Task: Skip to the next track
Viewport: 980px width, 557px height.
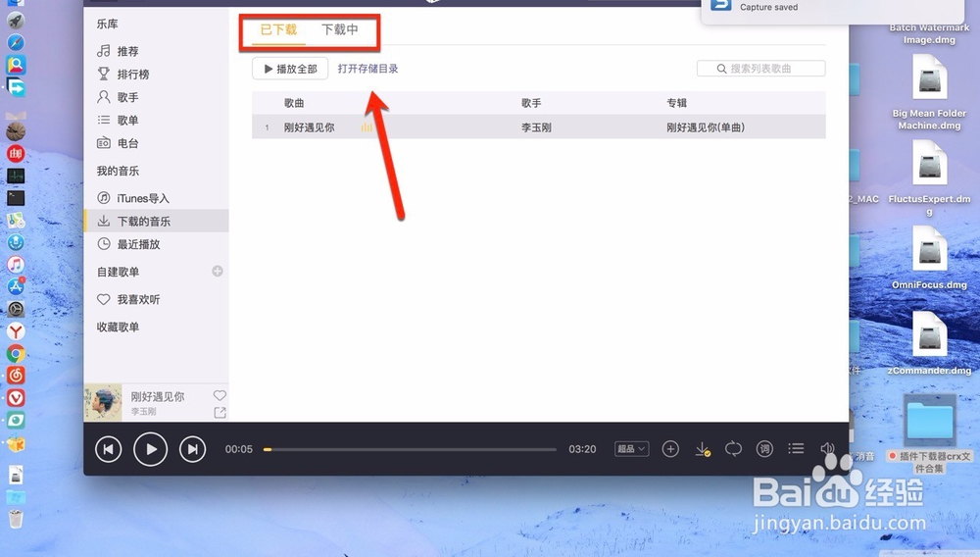Action: click(x=192, y=449)
